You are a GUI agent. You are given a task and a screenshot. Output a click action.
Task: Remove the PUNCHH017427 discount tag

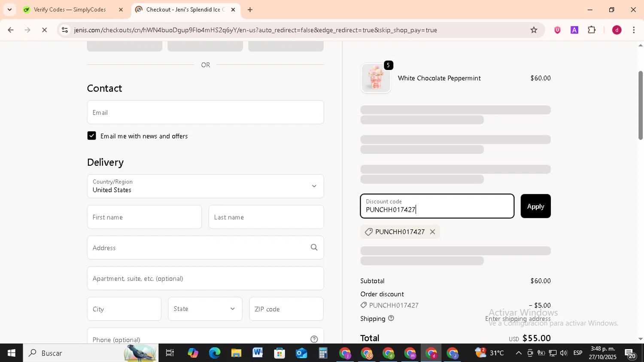[432, 232]
